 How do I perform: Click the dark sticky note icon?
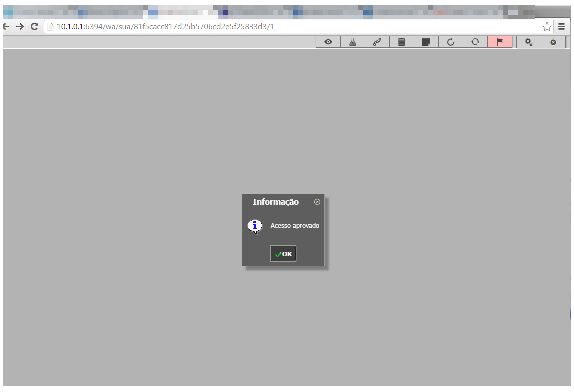coord(426,42)
